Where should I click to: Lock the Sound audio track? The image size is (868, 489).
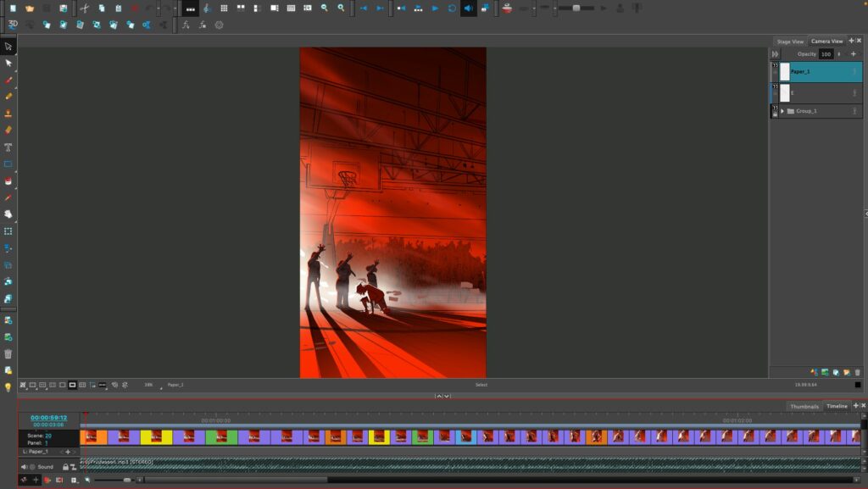(x=65, y=467)
